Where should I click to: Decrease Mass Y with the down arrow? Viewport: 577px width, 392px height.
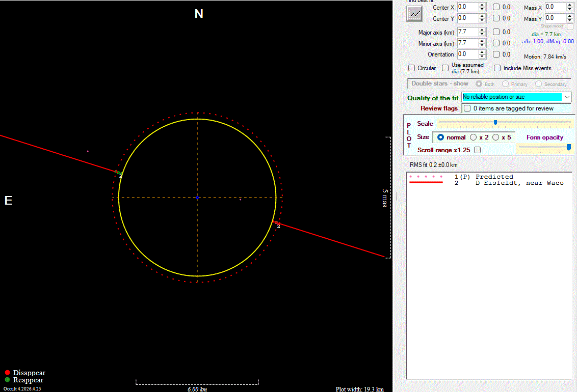click(570, 20)
